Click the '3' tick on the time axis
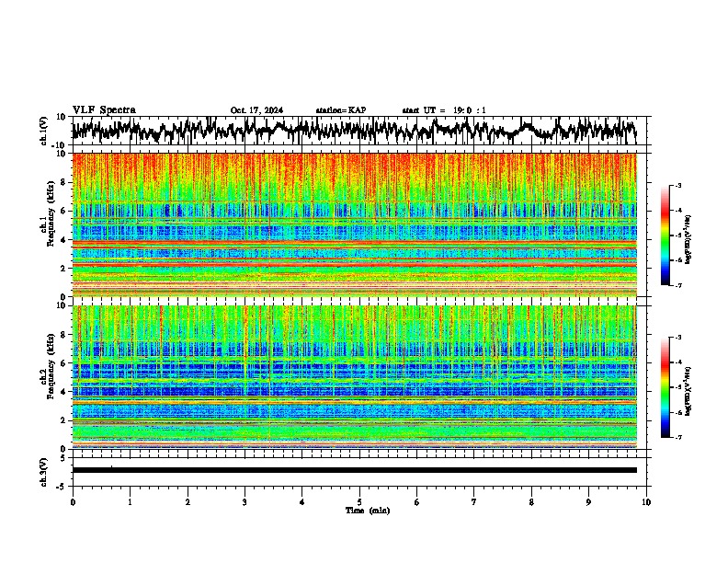Screen dimensions: 728x563 click(x=245, y=502)
